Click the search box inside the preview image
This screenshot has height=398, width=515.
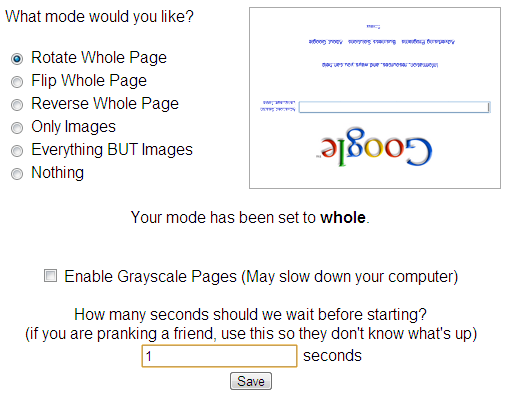pos(394,107)
